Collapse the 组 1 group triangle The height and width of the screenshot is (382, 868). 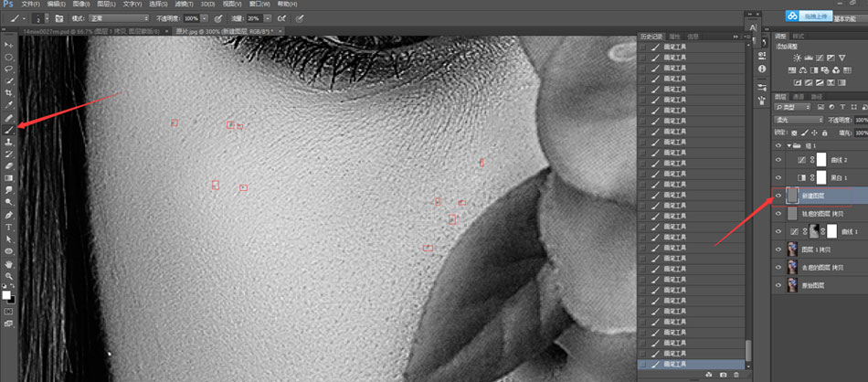point(789,145)
